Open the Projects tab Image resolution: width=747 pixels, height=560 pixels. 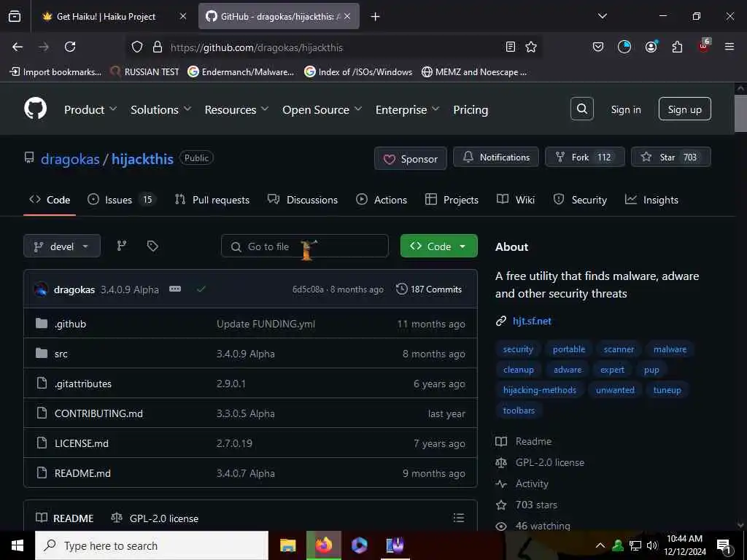point(452,200)
